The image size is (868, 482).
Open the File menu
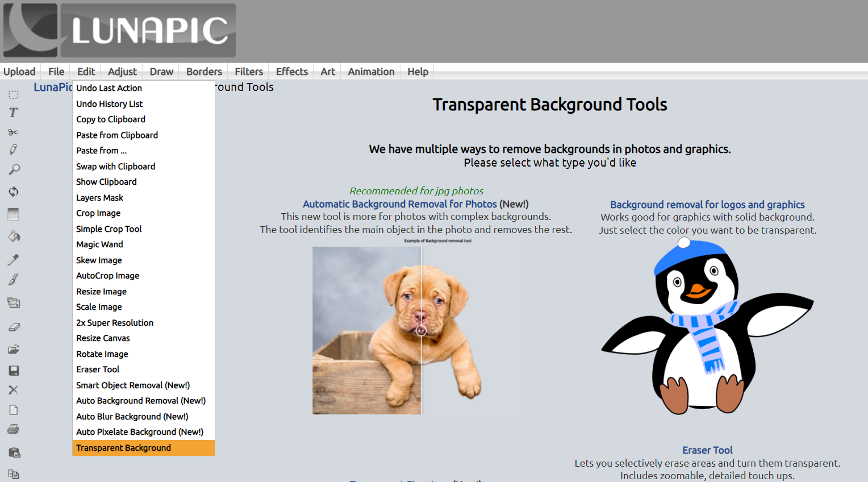(56, 72)
